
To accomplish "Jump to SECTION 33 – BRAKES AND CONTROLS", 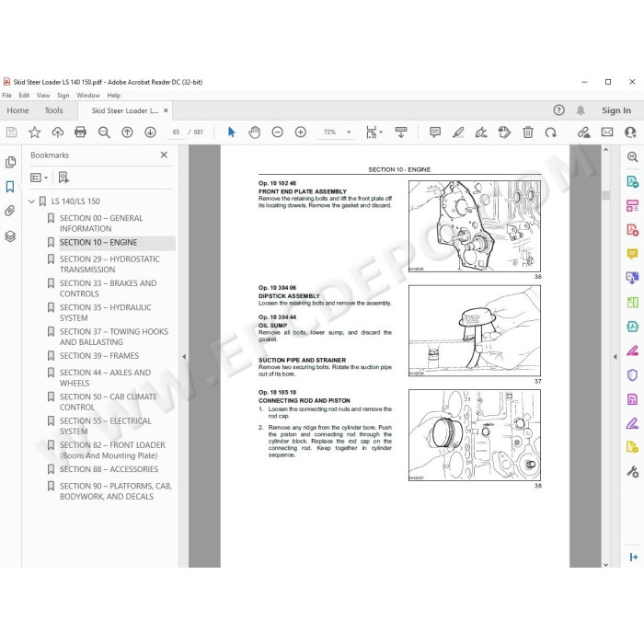I will coord(108,288).
